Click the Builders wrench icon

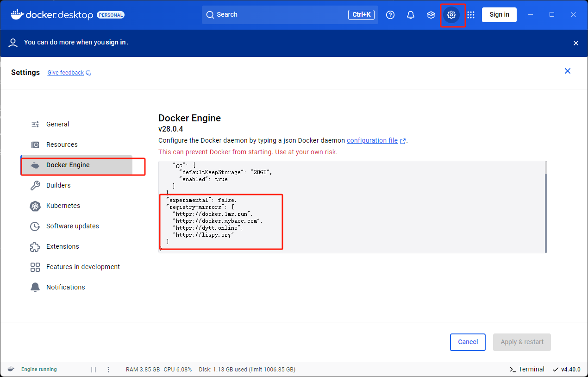[x=35, y=185]
